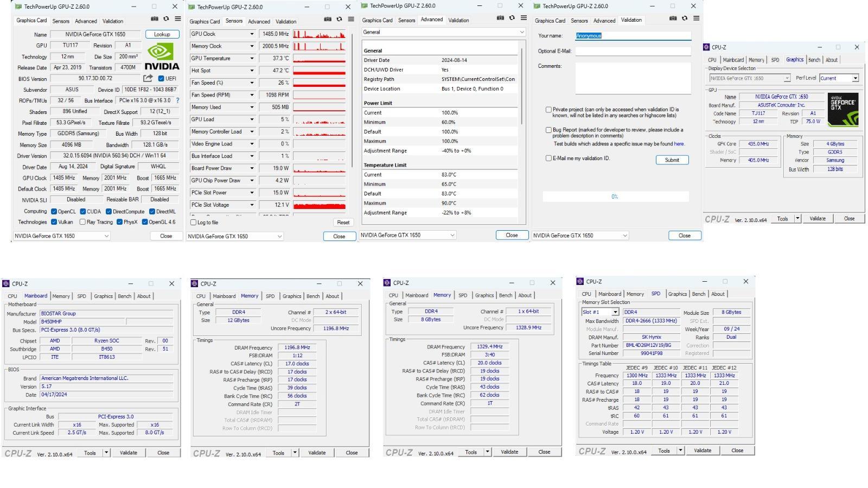Screen dimensions: 868x488
Task: Click Close button in GPU-Z Advanced window
Action: tap(512, 235)
